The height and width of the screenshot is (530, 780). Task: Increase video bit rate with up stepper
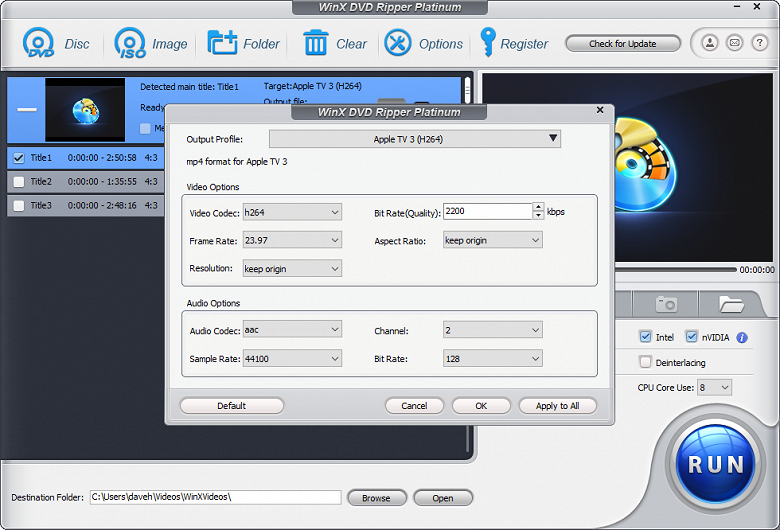click(538, 207)
